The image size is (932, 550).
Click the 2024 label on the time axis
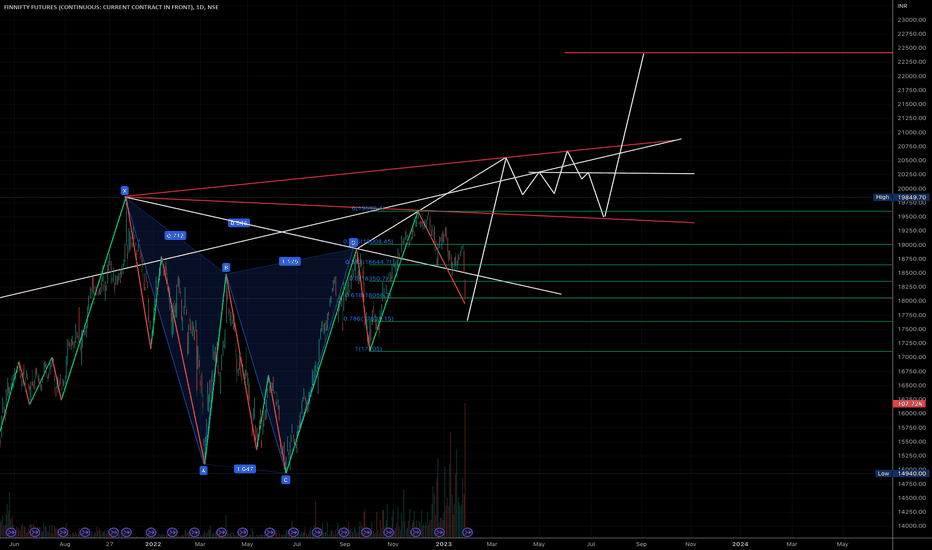tap(740, 544)
